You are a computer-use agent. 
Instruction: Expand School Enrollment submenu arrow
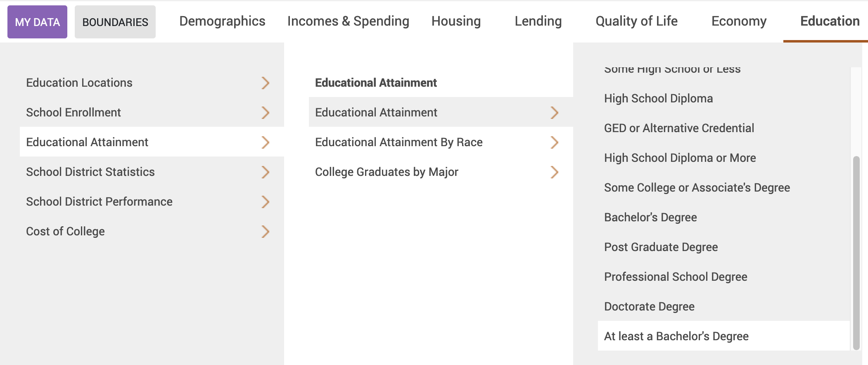coord(266,113)
